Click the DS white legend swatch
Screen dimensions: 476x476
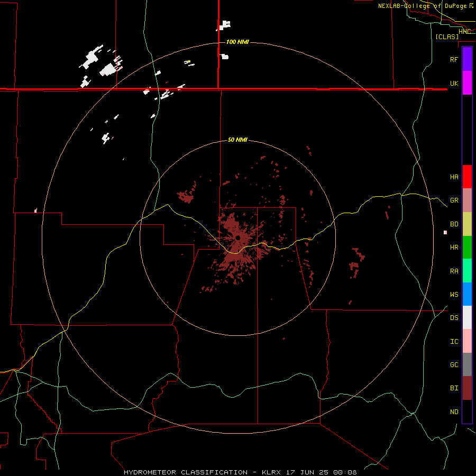467,317
